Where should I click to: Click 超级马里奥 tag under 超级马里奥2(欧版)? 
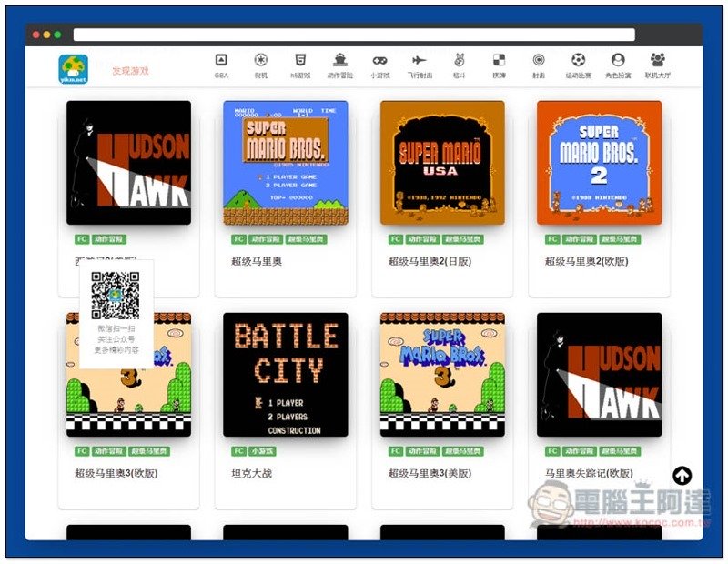coord(620,239)
